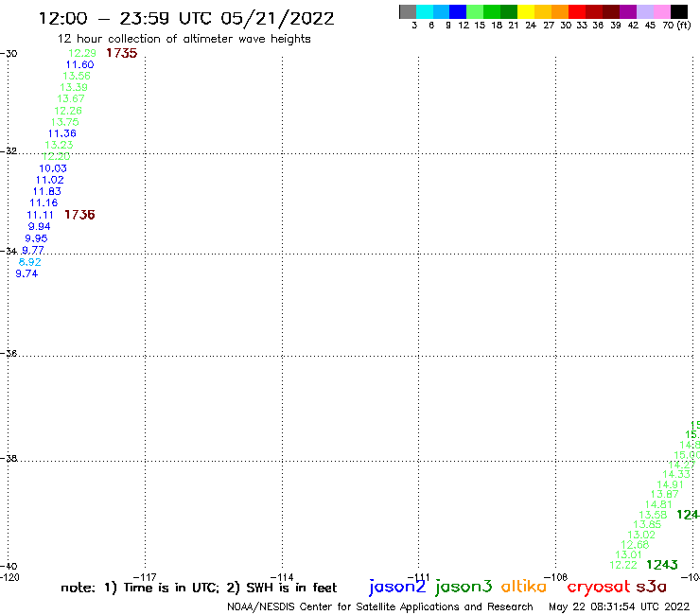This screenshot has height=615, width=700.
Task: Click the 'note: 1) Time is in UTC' text
Action: point(139,588)
